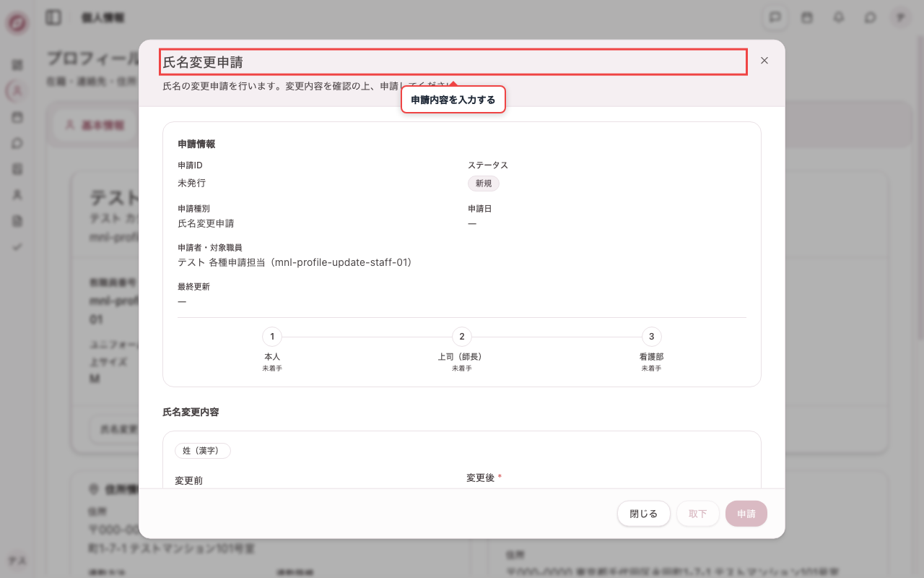Click the round app logo in the sidebar
Viewport: 924px width, 578px height.
pos(17,23)
